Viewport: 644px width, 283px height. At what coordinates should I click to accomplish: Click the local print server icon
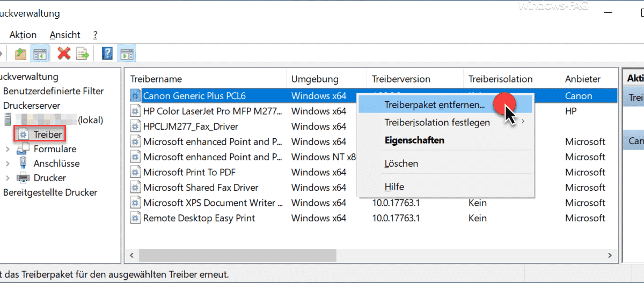click(8, 120)
